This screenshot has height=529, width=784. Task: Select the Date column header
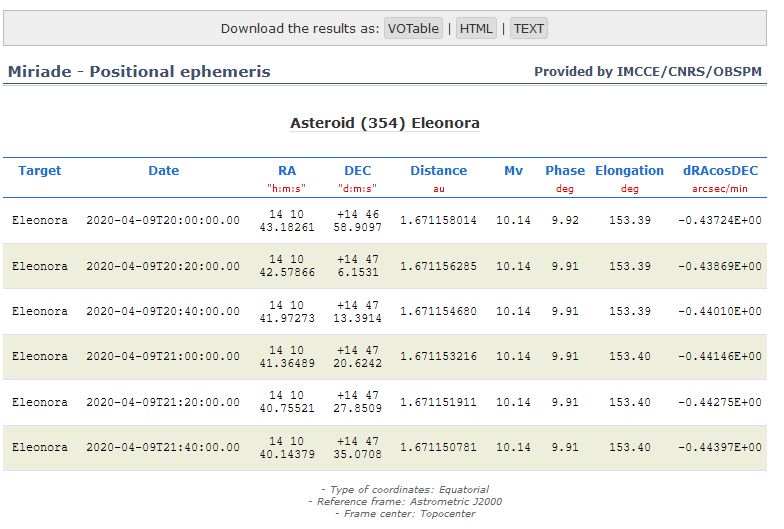(163, 171)
